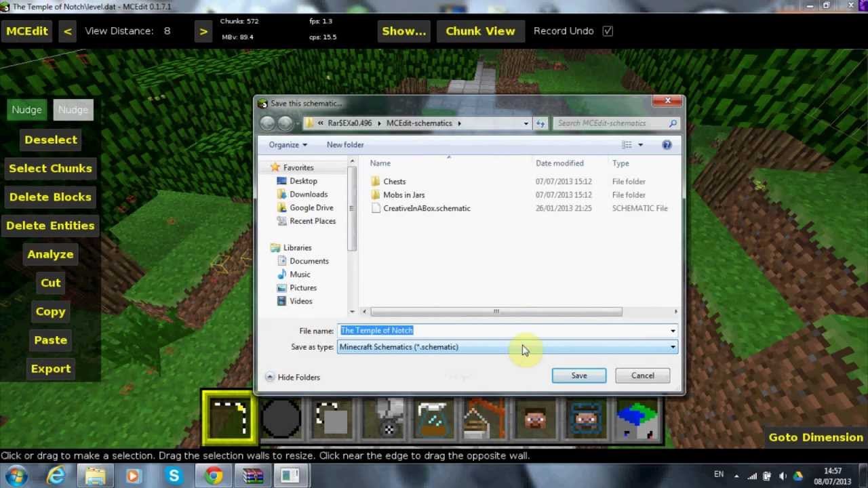Click the search magnifier icon
This screenshot has width=868, height=488.
click(x=673, y=123)
